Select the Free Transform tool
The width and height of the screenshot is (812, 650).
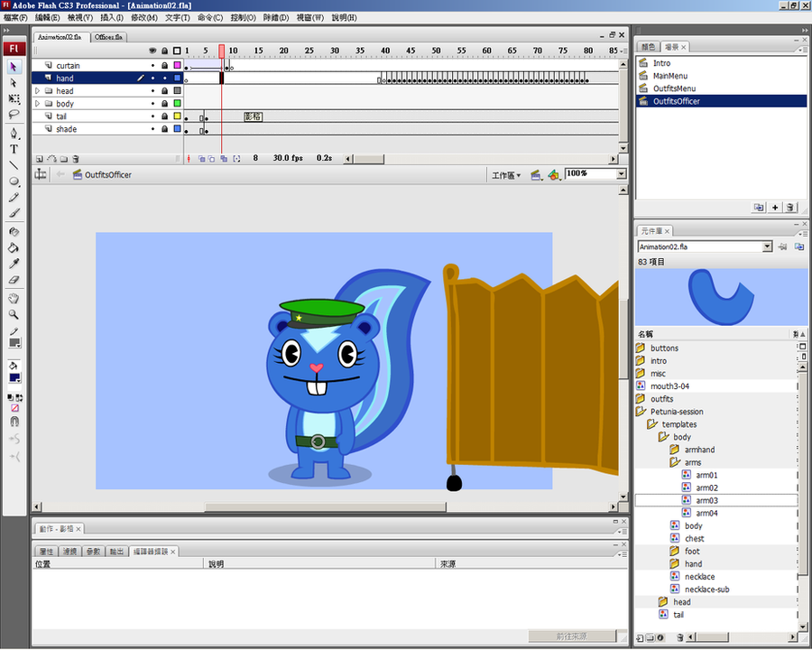click(14, 98)
